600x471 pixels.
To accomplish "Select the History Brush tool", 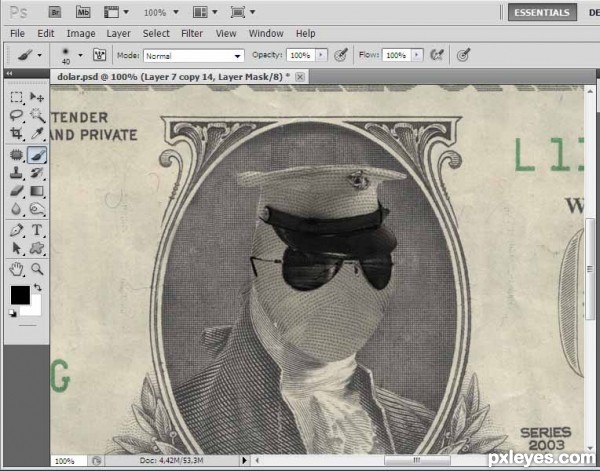I will 37,173.
